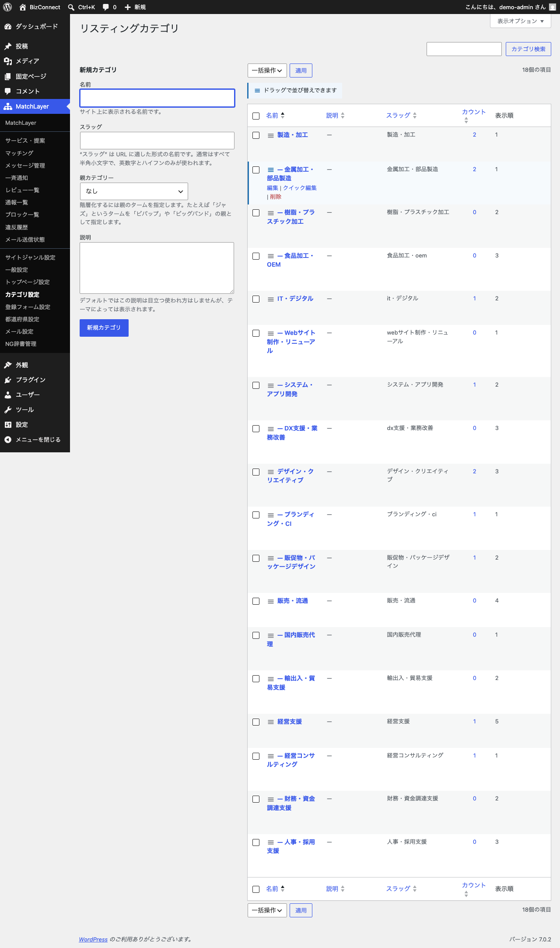Toggle select-all checkbox in table footer
This screenshot has width=560, height=948.
[x=256, y=889]
